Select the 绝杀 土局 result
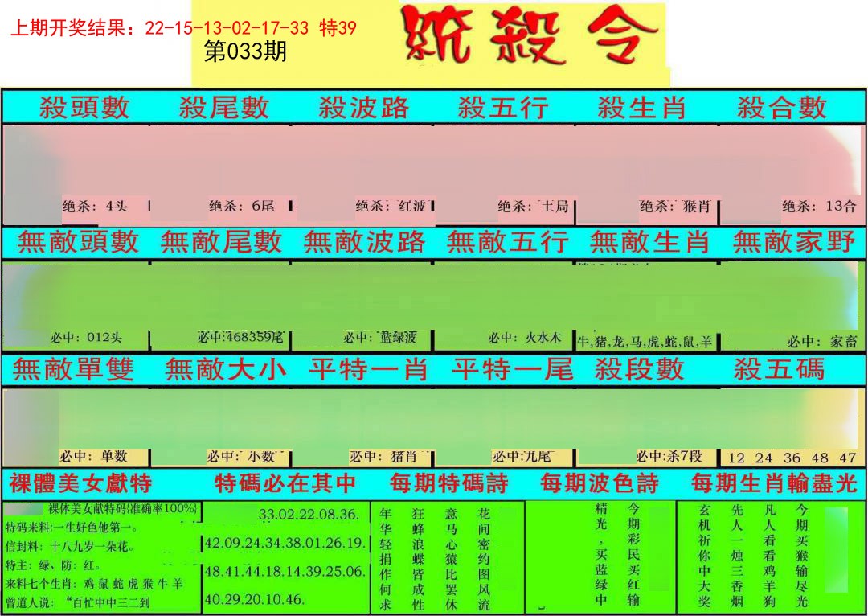The height and width of the screenshot is (616, 868). click(x=533, y=206)
